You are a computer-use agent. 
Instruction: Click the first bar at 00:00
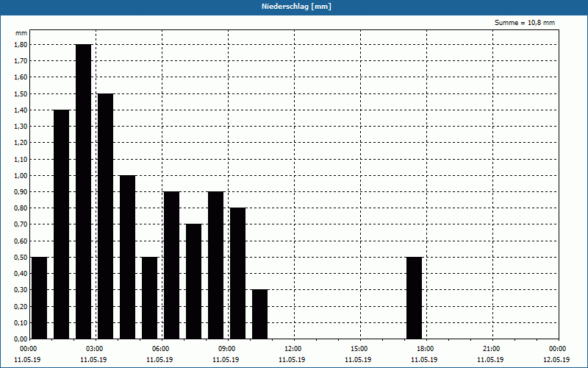pos(40,298)
